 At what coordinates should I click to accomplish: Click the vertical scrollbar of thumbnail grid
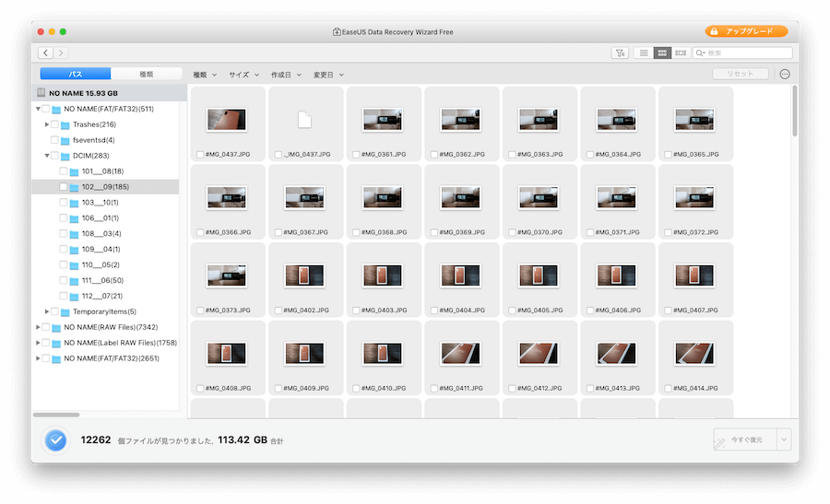pos(795,111)
